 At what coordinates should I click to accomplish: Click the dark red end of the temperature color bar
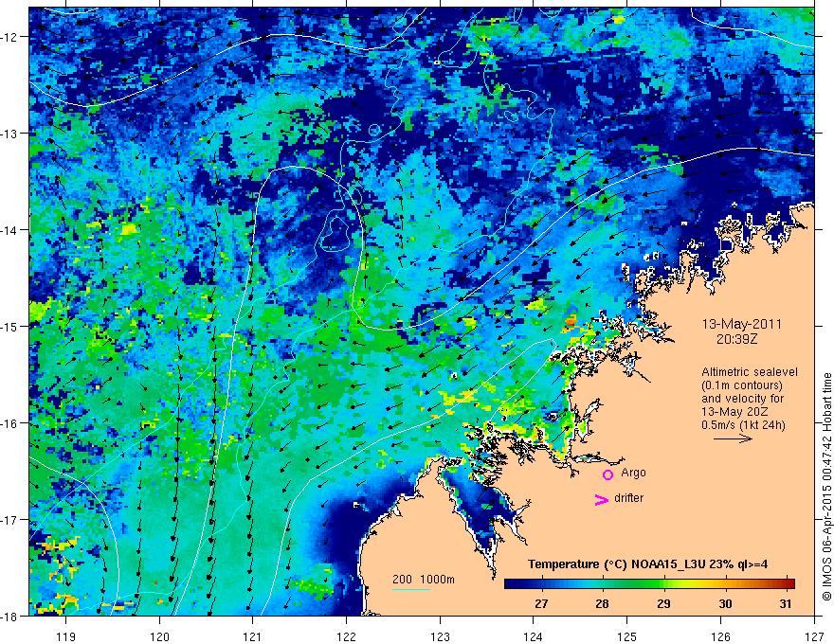789,583
